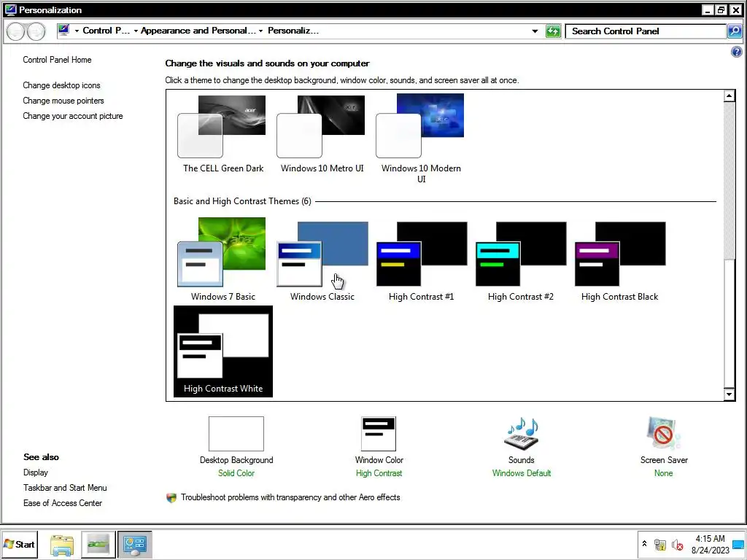Click the search magnifier icon
The height and width of the screenshot is (560, 747).
(735, 31)
